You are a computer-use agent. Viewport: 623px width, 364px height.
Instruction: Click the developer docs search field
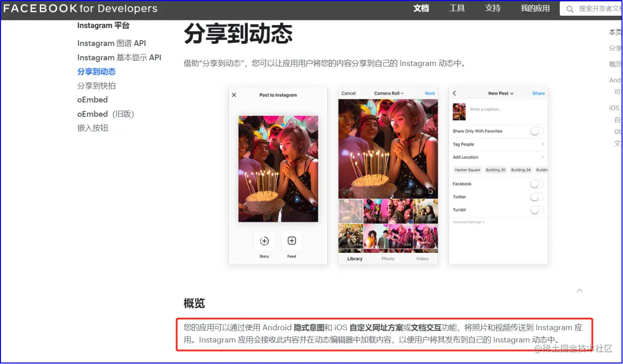tap(591, 9)
